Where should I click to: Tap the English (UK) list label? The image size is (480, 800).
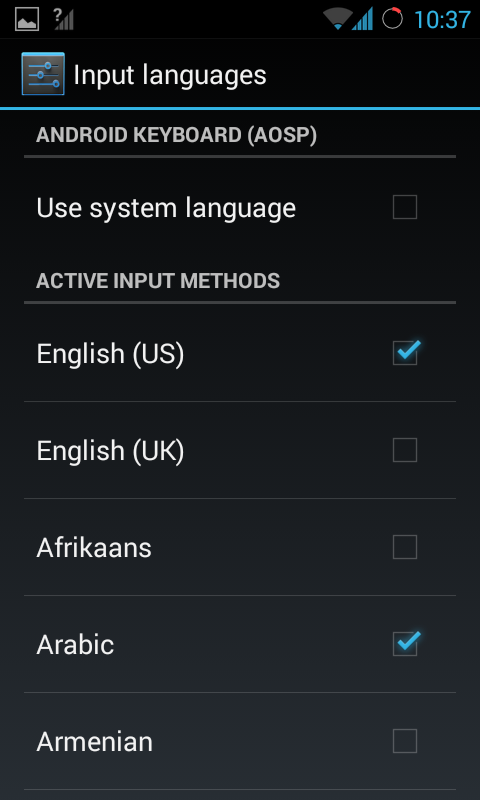pyautogui.click(x=110, y=451)
